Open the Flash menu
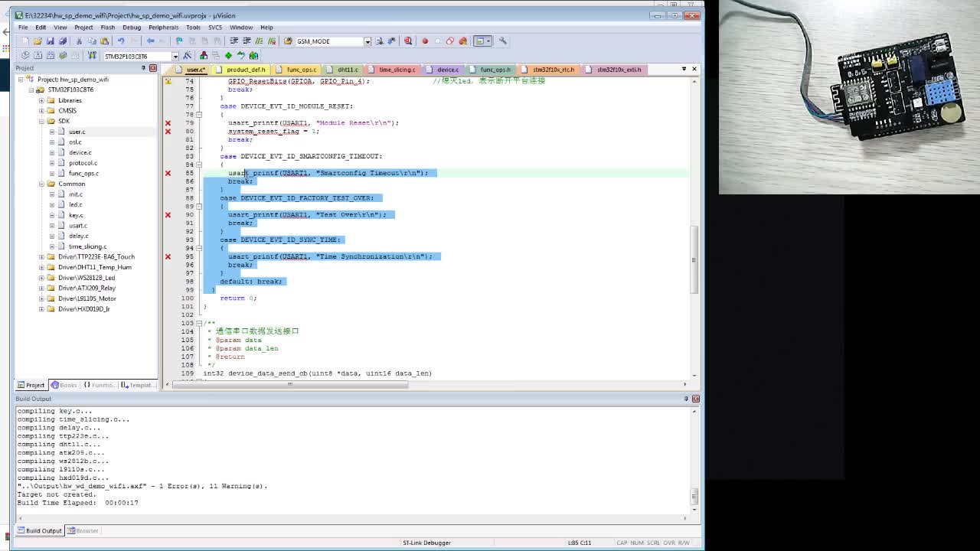Image resolution: width=980 pixels, height=551 pixels. (107, 28)
